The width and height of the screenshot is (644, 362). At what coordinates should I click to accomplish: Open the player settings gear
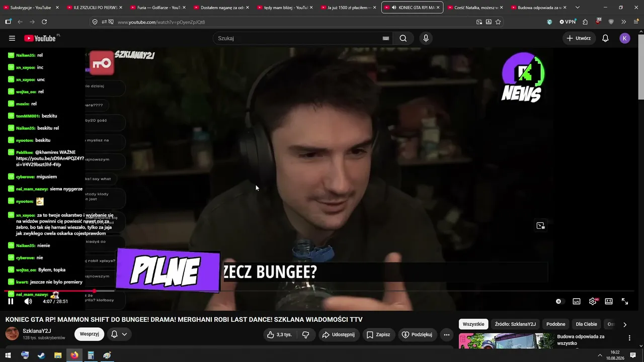tap(593, 301)
